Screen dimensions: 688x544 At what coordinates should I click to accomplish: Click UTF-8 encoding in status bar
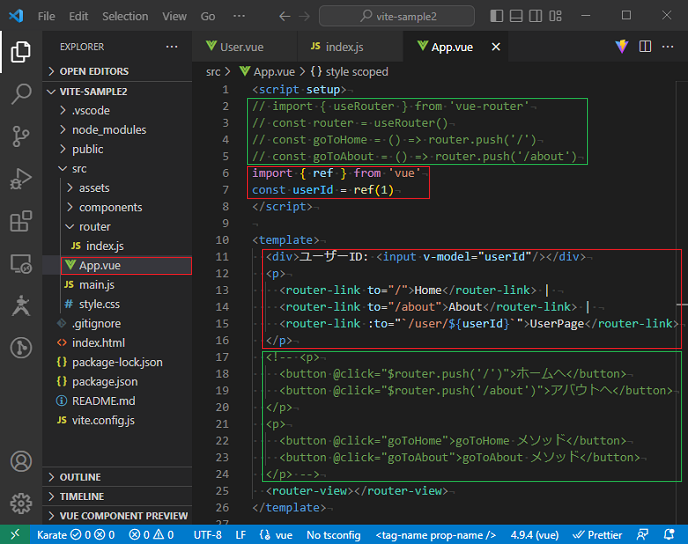(208, 535)
